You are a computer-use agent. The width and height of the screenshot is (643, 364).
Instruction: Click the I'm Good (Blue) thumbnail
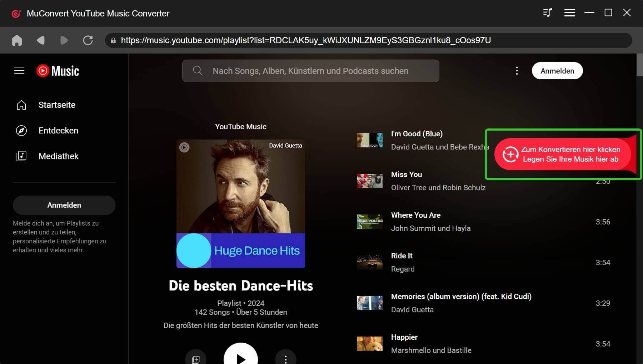[x=370, y=140]
